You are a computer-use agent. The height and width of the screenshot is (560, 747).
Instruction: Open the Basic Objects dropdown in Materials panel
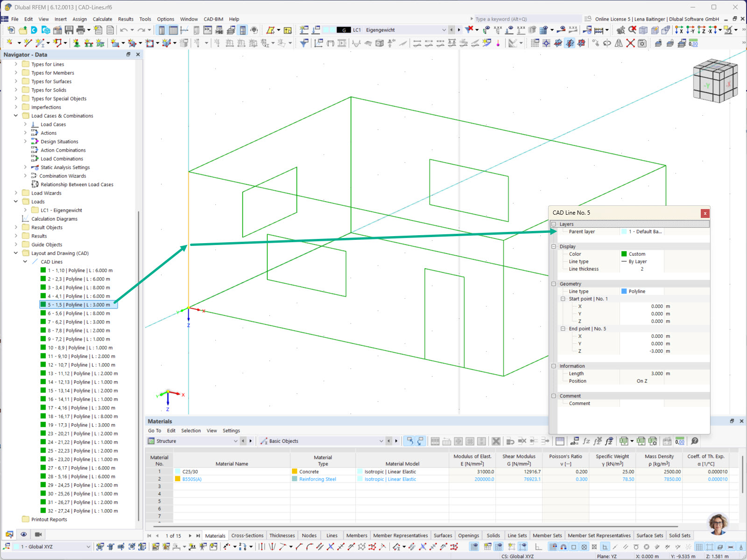click(381, 441)
